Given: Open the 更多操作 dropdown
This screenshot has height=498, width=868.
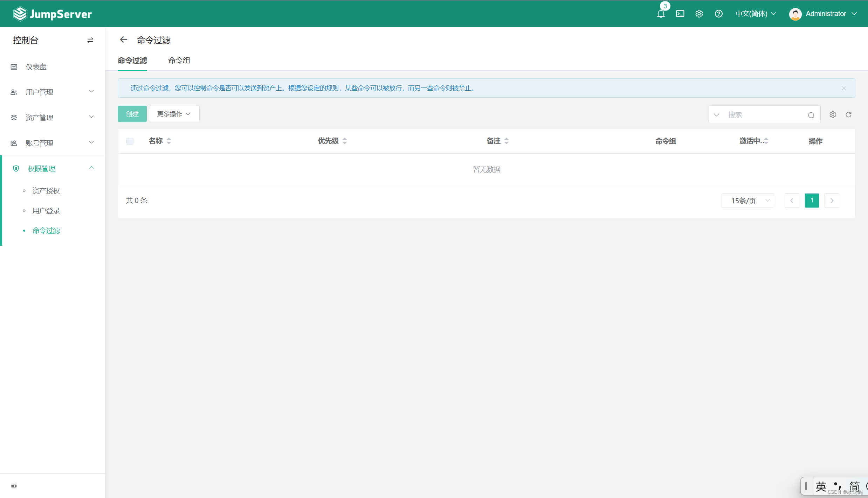Looking at the screenshot, I should (174, 114).
